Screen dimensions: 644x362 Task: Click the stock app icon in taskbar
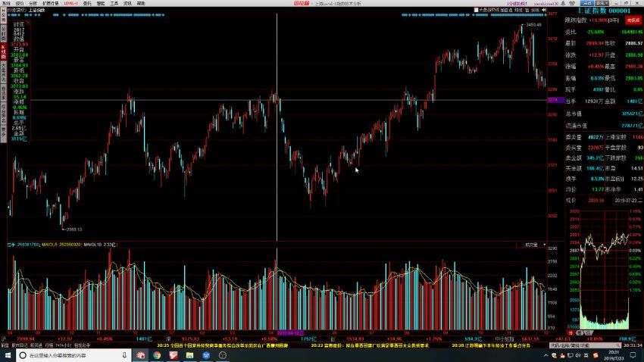pyautogui.click(x=140, y=355)
